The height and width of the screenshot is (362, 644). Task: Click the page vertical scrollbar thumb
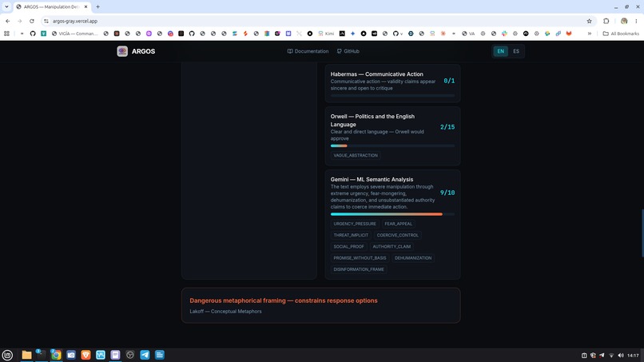[x=642, y=233]
